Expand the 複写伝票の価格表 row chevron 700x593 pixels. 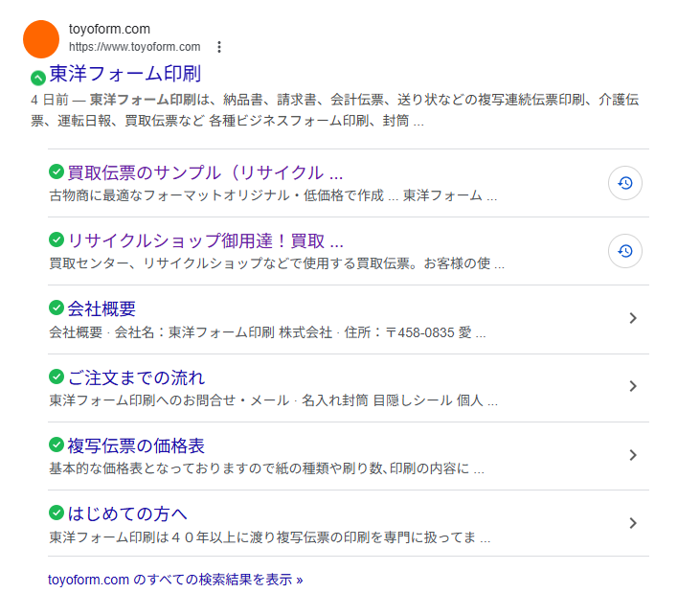632,455
